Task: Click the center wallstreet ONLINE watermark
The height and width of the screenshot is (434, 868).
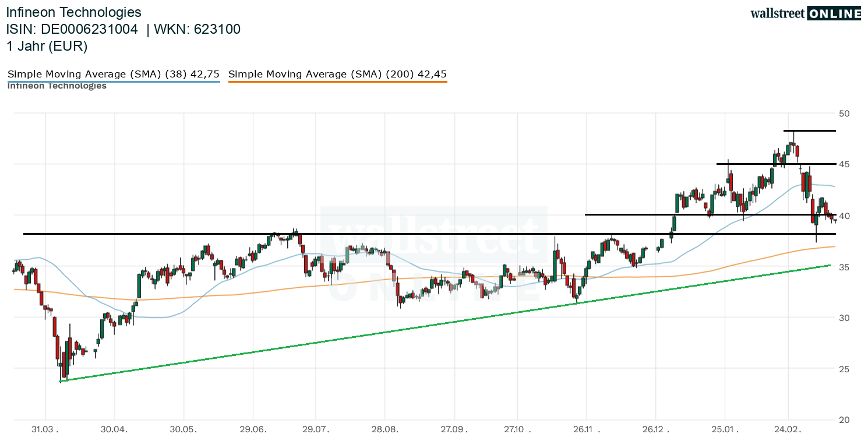Action: coord(434,253)
